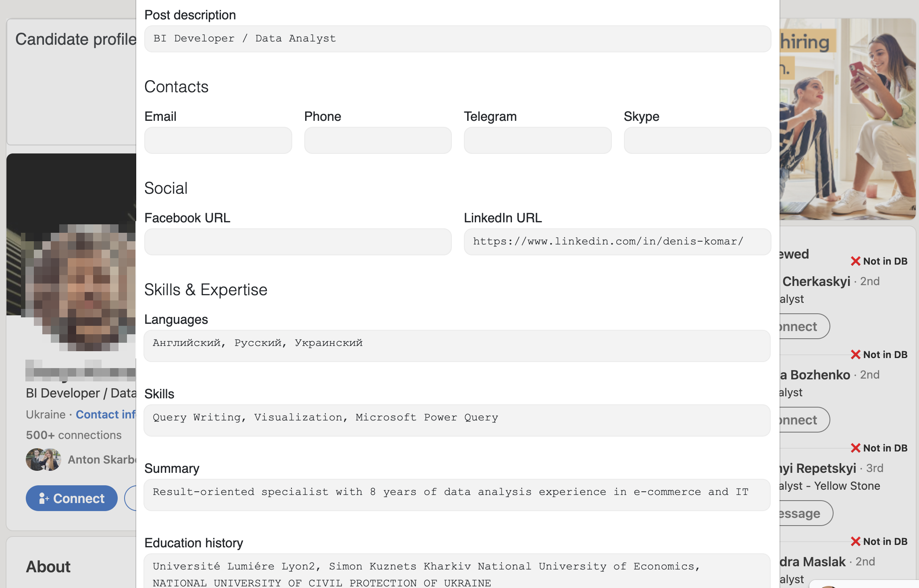Click the Post description input field
The width and height of the screenshot is (919, 588).
[x=457, y=39]
